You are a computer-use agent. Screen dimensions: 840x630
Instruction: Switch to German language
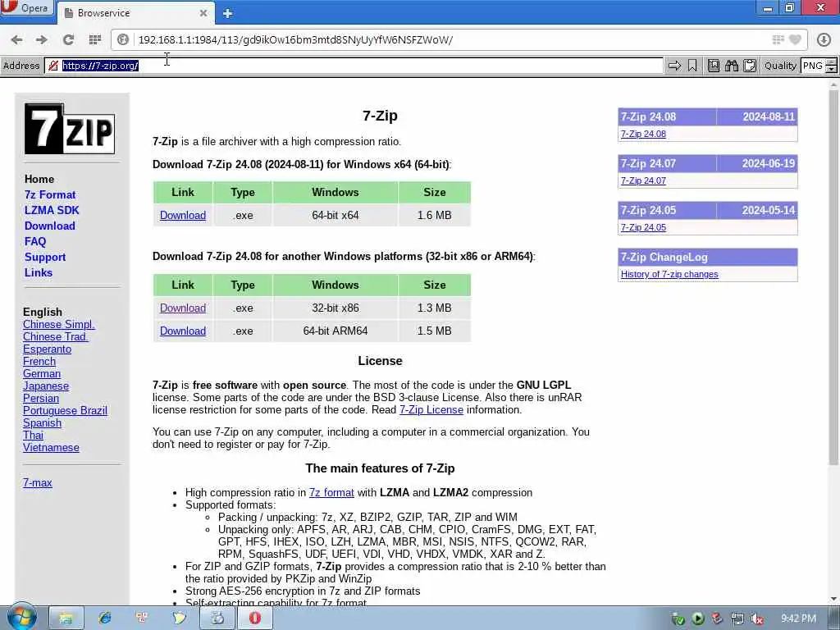41,373
